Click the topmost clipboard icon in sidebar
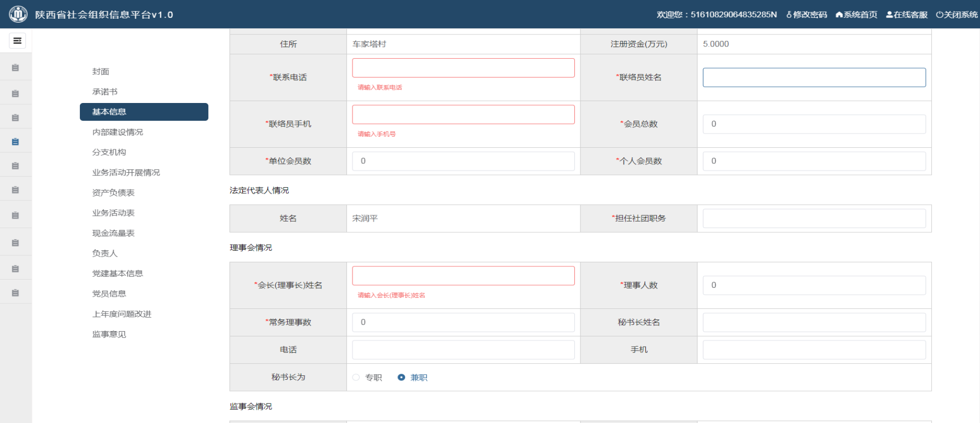980x423 pixels. pyautogui.click(x=16, y=68)
